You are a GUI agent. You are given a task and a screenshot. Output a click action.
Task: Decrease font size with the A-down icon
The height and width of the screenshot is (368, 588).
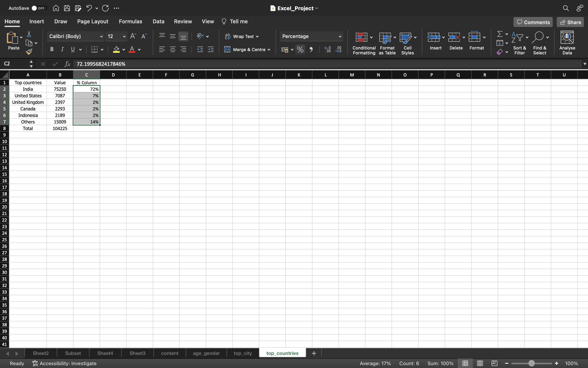[144, 36]
